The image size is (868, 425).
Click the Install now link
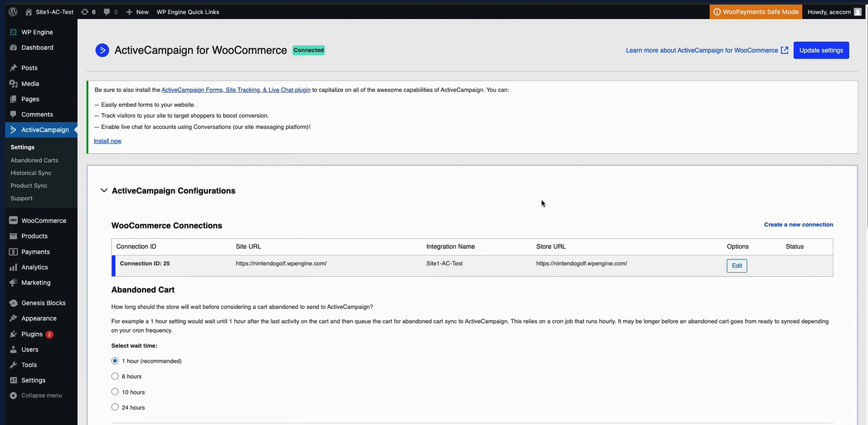point(107,141)
